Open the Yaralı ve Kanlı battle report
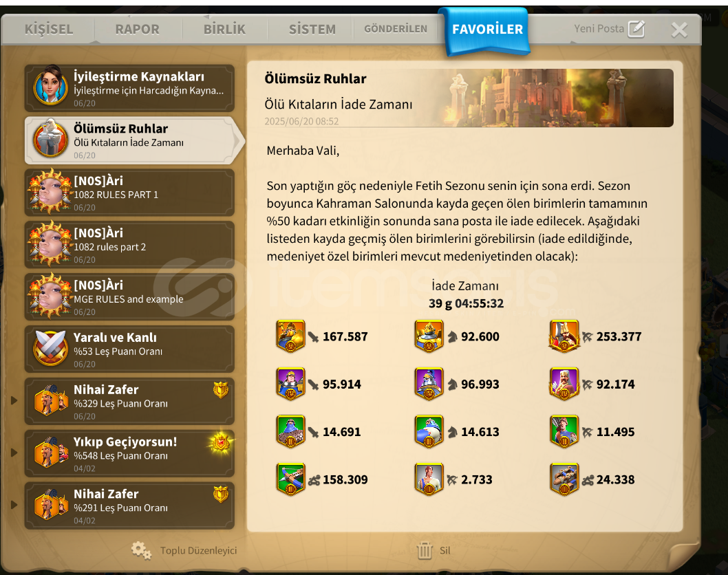The height and width of the screenshot is (575, 728). (x=129, y=349)
